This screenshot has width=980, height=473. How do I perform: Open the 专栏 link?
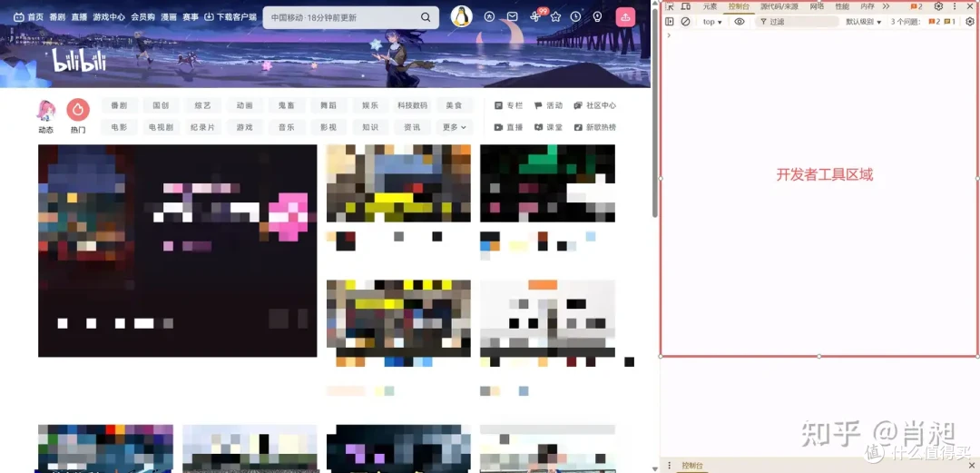click(x=508, y=105)
